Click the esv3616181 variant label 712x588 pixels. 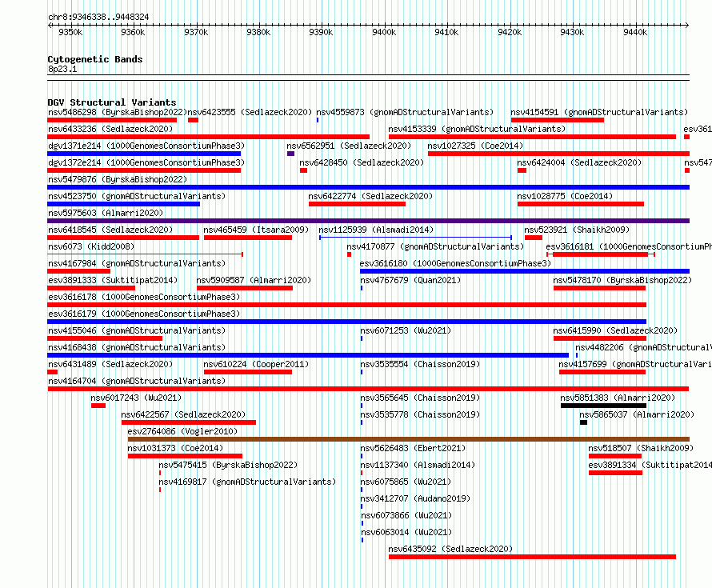point(629,246)
